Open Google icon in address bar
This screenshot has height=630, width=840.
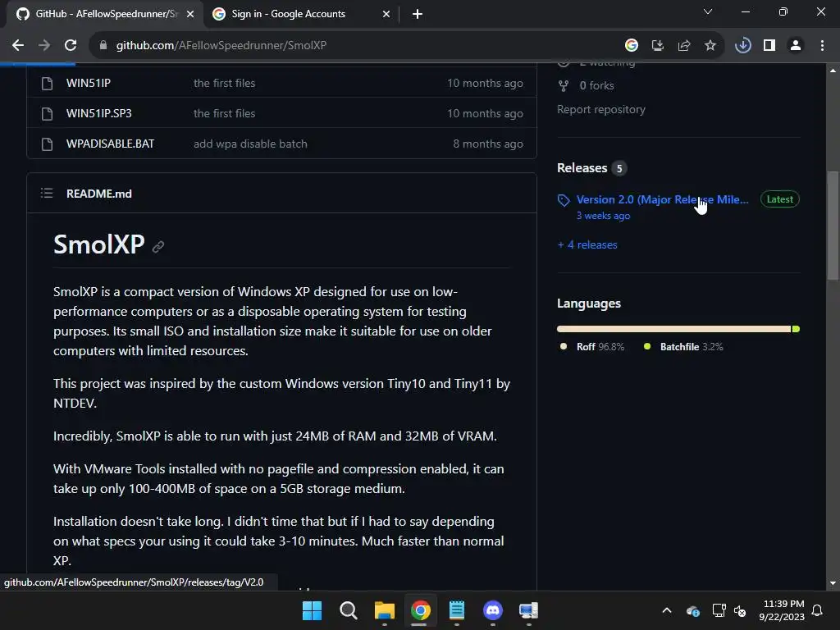tap(632, 46)
